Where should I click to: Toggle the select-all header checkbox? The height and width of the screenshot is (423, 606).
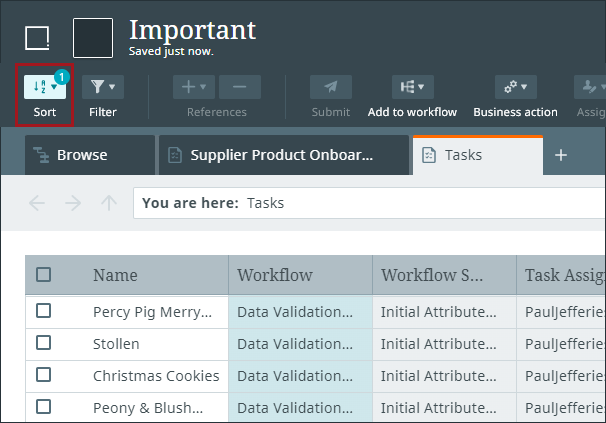tap(44, 275)
